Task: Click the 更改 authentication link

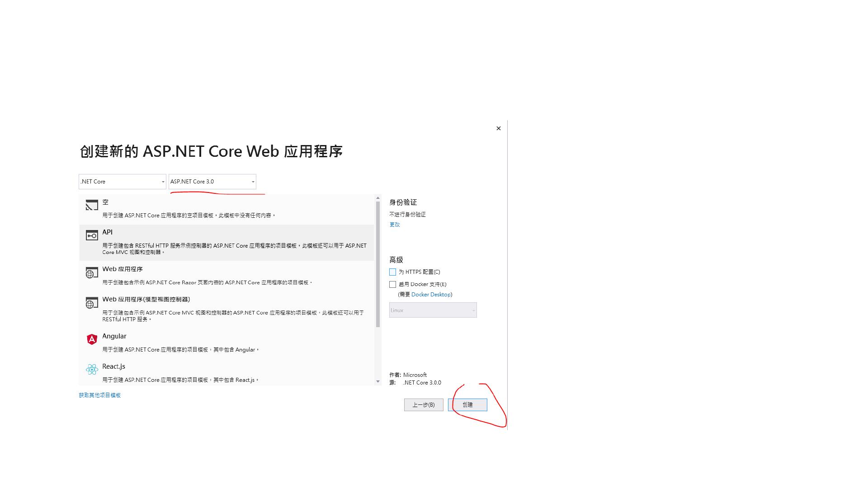Action: (395, 225)
